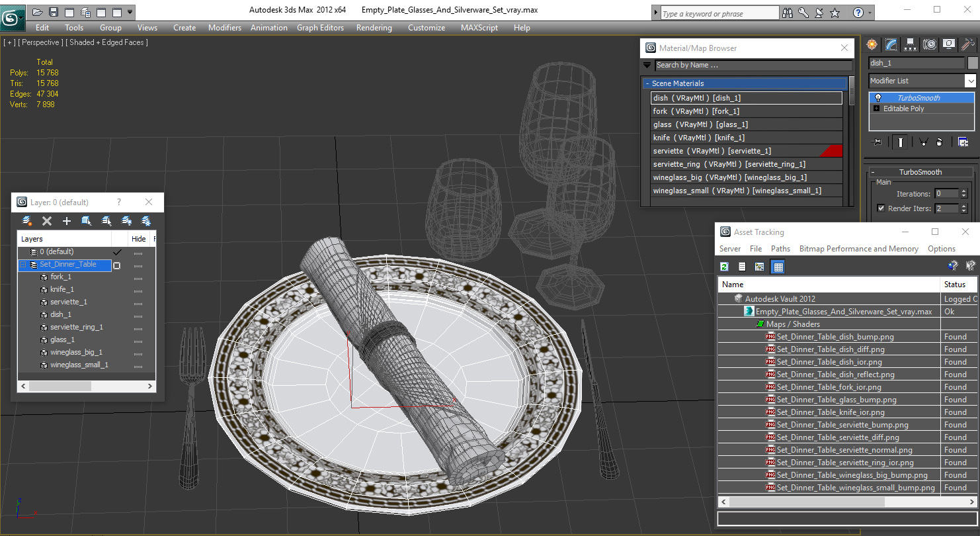
Task: Click Select Highlighted Objects icon in Layer dialog
Action: (x=87, y=221)
